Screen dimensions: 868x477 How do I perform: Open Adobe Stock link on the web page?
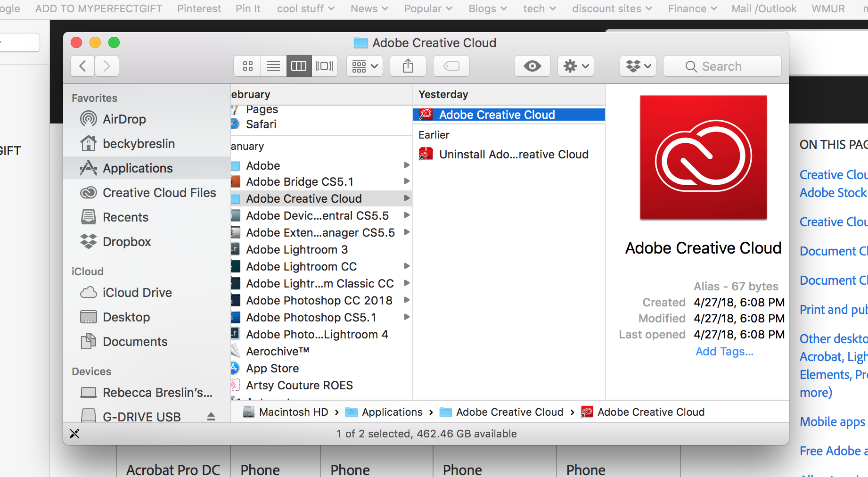pos(833,193)
